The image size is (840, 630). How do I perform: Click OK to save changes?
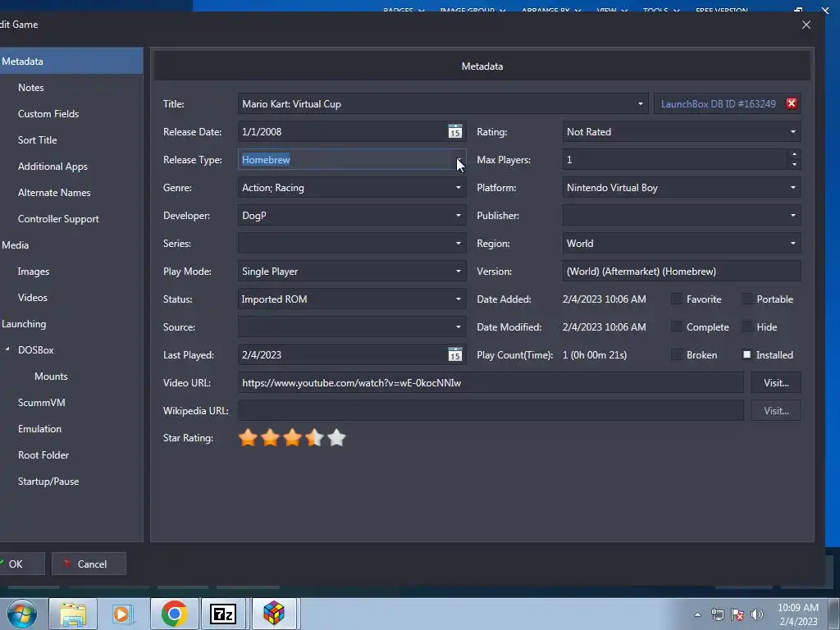(x=21, y=564)
